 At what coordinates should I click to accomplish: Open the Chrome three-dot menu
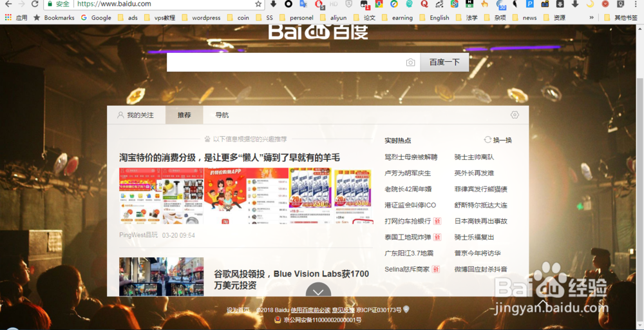pyautogui.click(x=637, y=4)
